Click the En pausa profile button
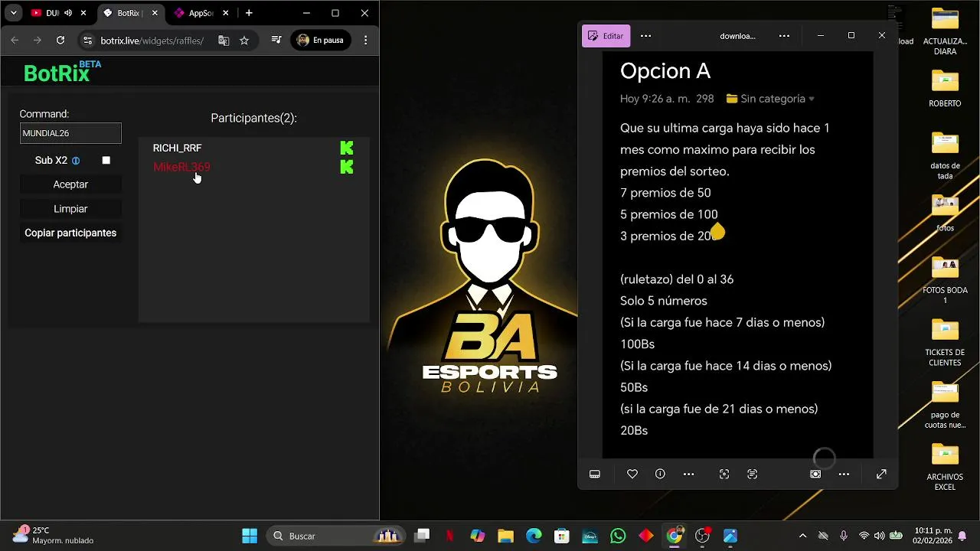The image size is (980, 551). [x=320, y=41]
